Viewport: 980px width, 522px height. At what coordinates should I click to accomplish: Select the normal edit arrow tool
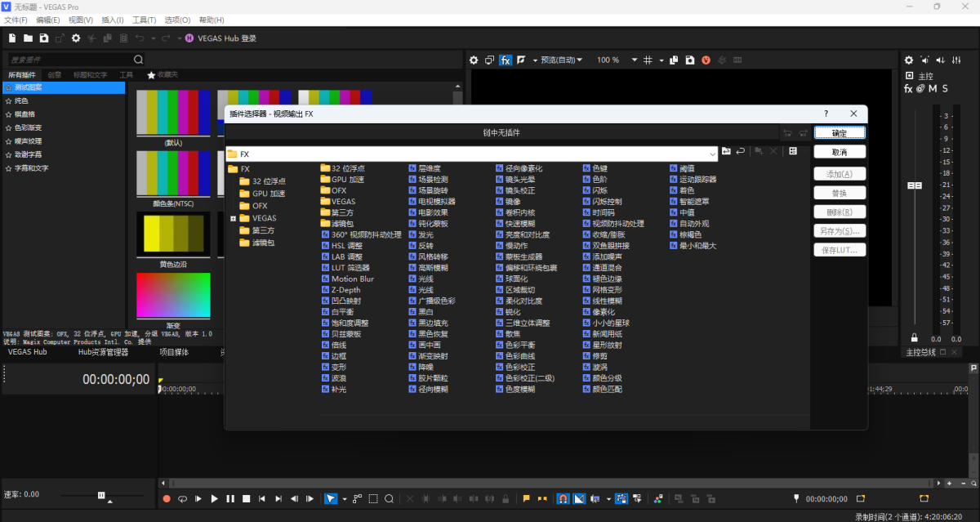331,498
